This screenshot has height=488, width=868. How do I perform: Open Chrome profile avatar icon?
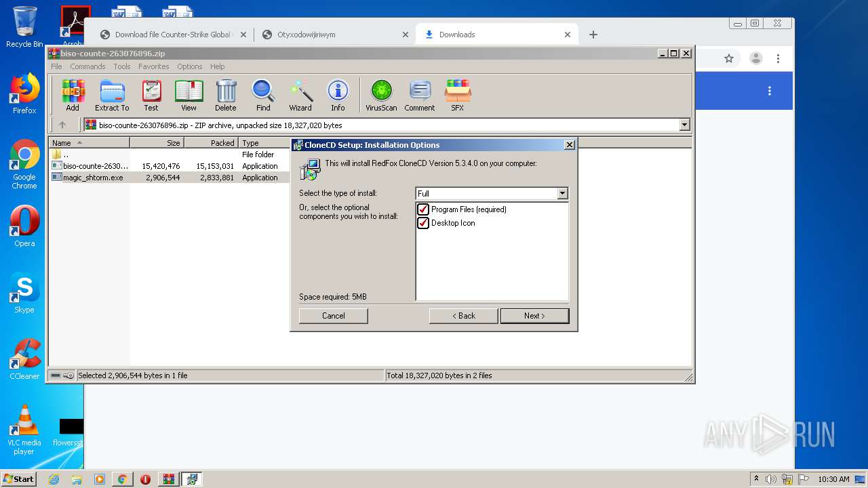tap(755, 58)
